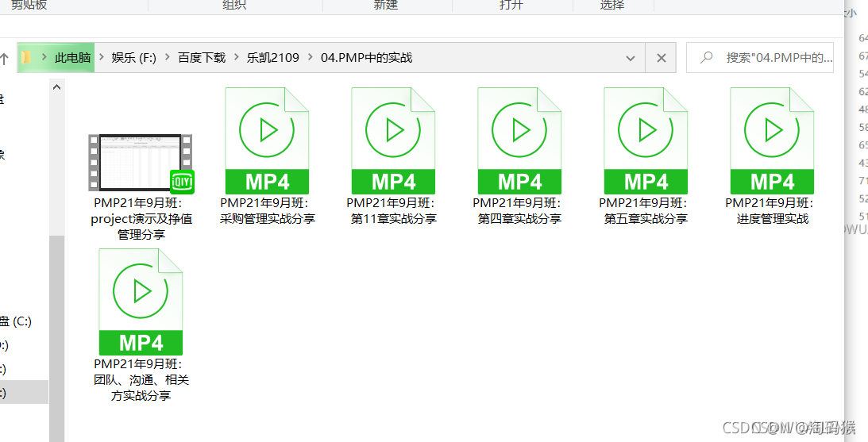Expand chevron before 此电脑 breadcrumb
Image resolution: width=868 pixels, height=442 pixels.
pos(44,58)
